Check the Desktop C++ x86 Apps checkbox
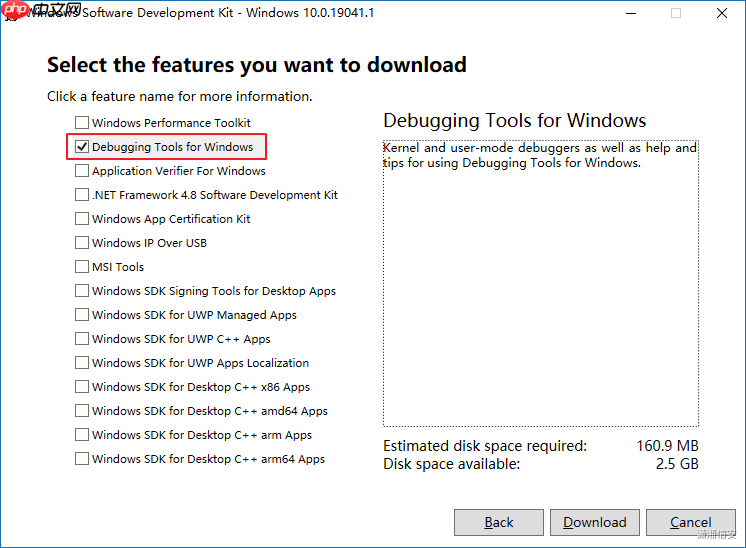 point(82,387)
